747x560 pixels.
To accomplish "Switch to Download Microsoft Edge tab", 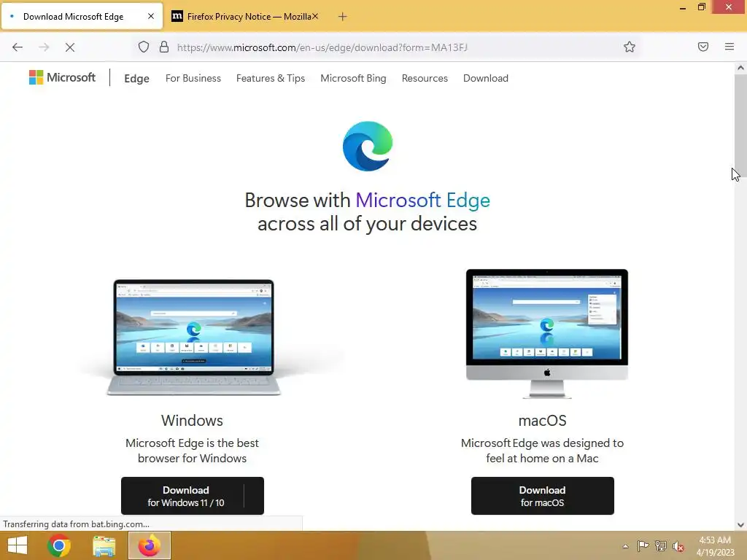I will 74,17.
